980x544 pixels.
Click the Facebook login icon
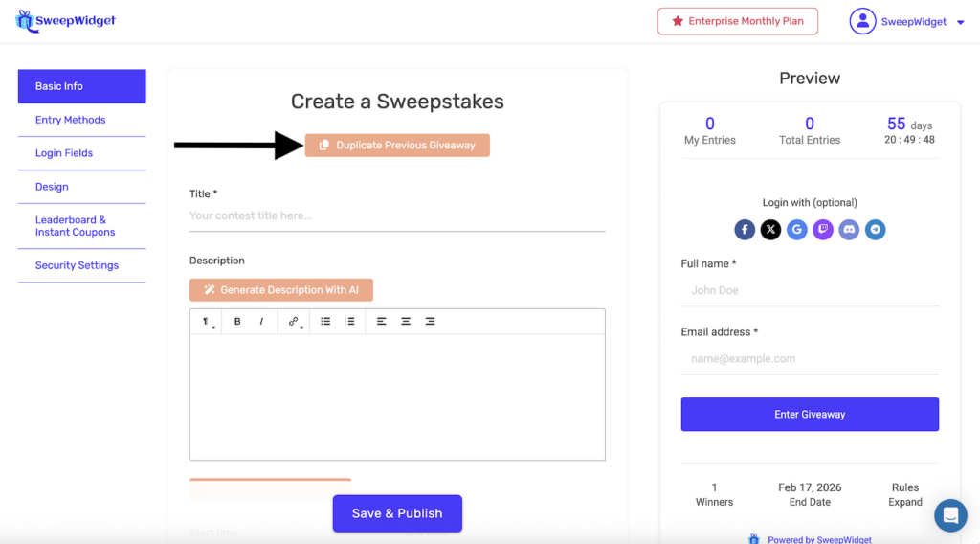[x=745, y=230]
